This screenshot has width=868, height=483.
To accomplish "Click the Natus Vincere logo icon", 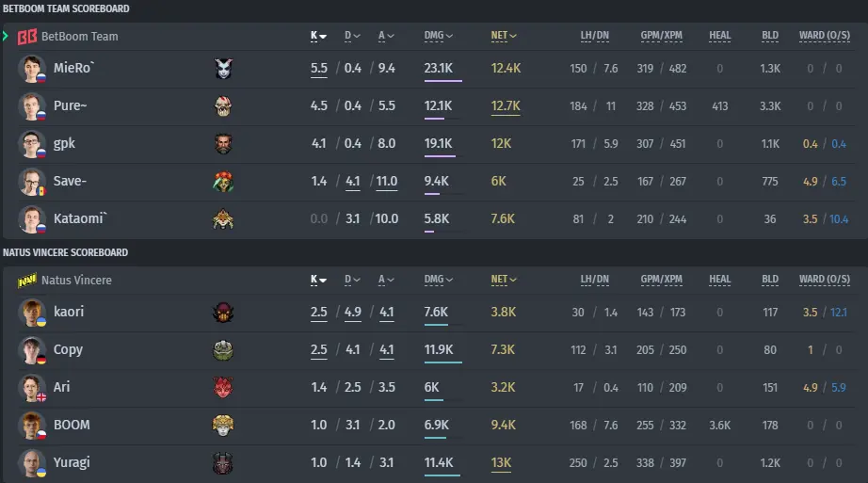I will tap(27, 281).
